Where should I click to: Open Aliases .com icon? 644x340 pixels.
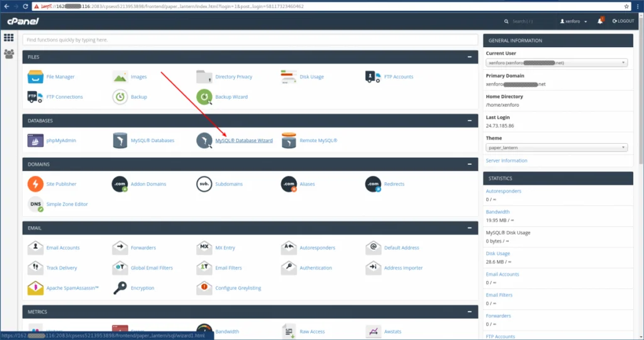(289, 184)
